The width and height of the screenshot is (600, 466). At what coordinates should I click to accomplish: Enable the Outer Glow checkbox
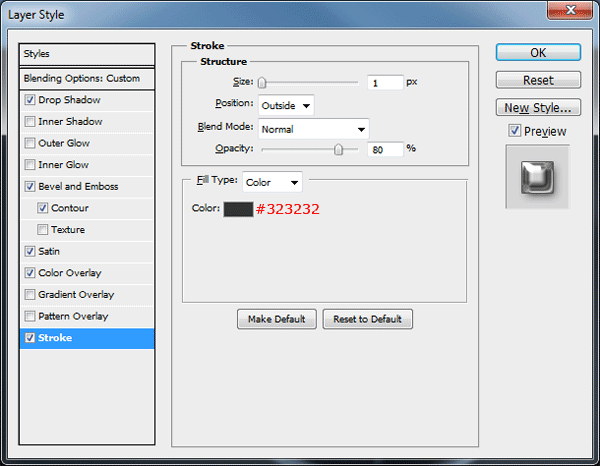tap(30, 143)
